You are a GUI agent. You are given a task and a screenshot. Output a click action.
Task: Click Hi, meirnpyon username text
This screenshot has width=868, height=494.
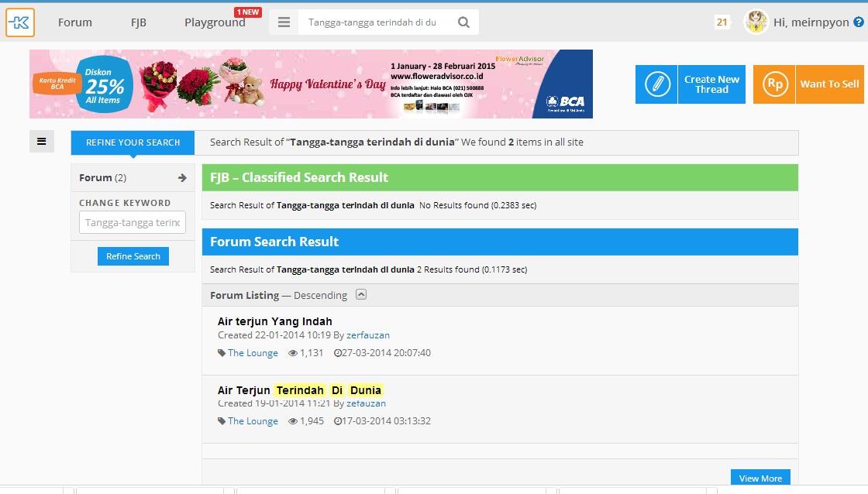(811, 22)
